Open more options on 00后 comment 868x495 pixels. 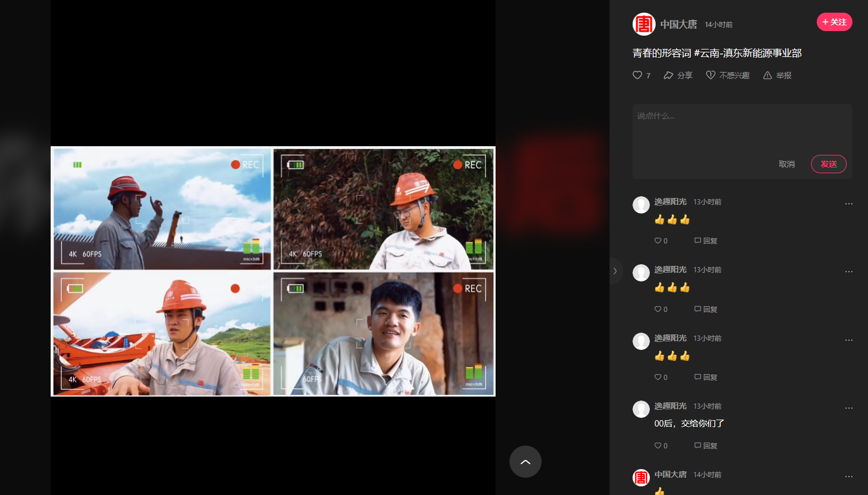(848, 408)
